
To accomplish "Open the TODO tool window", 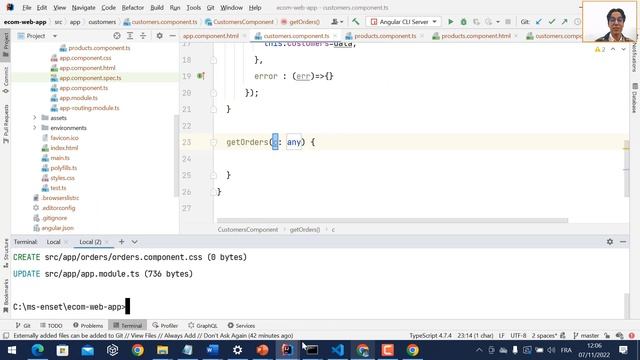I will click(51, 325).
